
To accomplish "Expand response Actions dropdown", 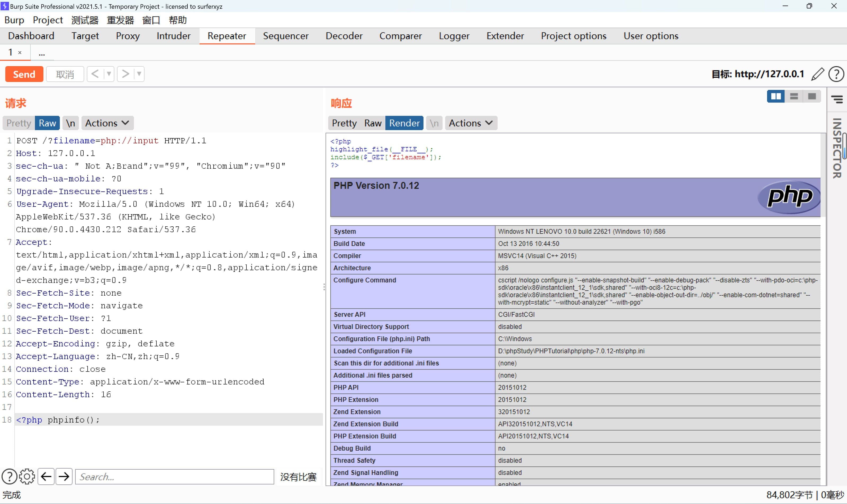I will (471, 123).
